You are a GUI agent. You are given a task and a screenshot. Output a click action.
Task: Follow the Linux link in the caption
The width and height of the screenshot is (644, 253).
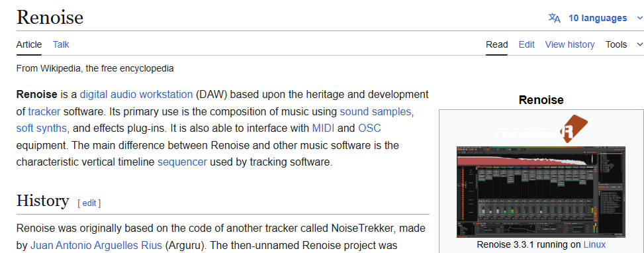(594, 245)
